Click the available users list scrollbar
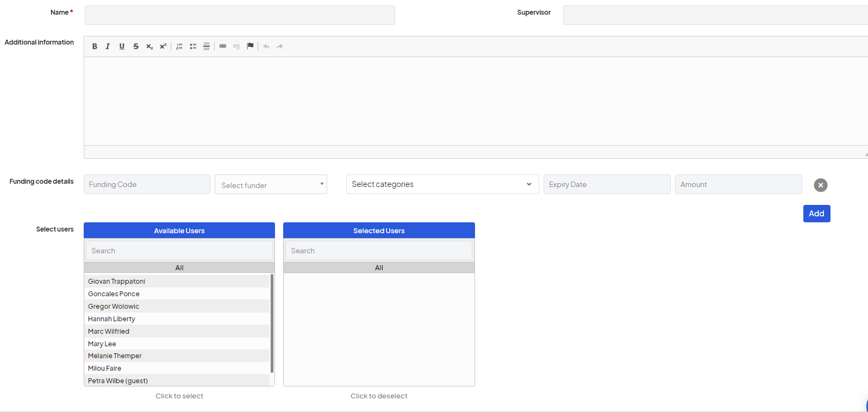The image size is (868, 412). click(x=272, y=323)
